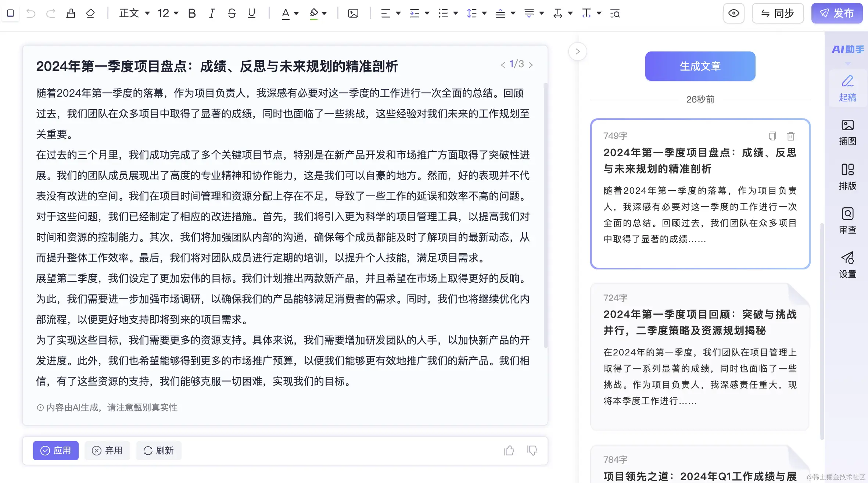Open find and replace
Screen dimensions: 868x483
(615, 13)
